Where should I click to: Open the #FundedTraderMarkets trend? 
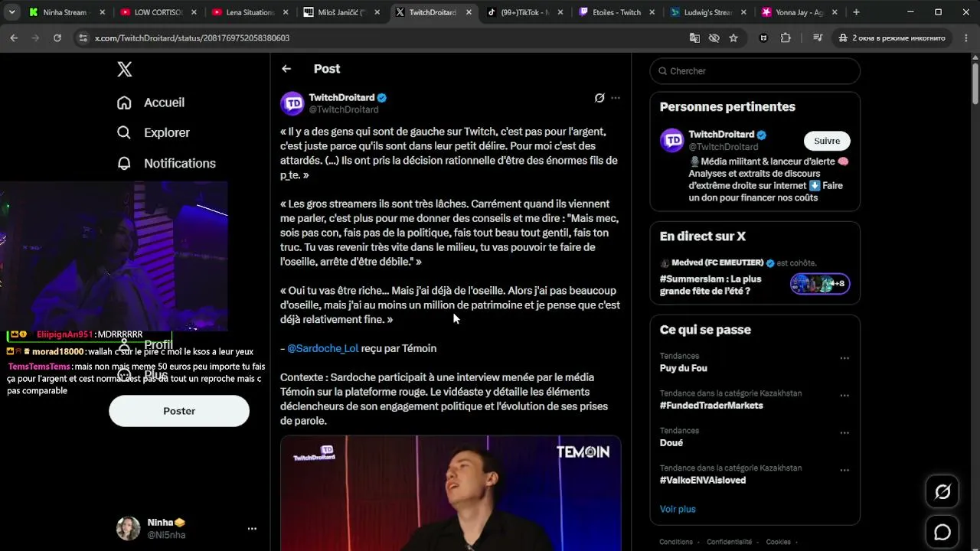click(x=711, y=406)
